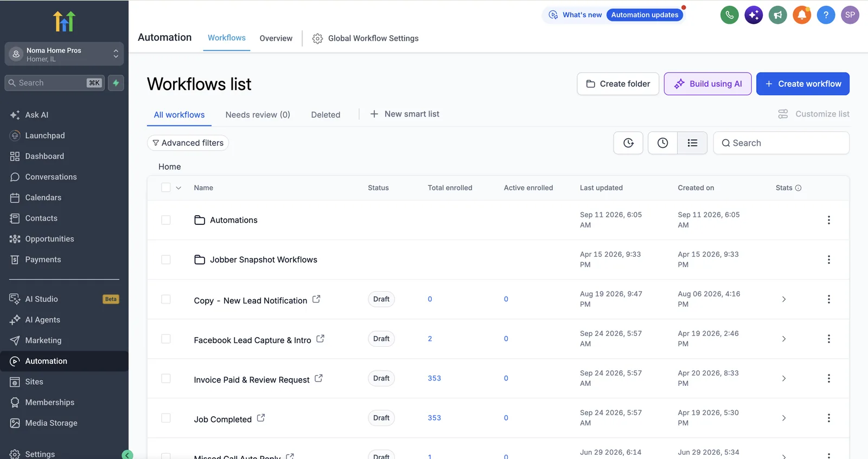Image resolution: width=868 pixels, height=459 pixels.
Task: Check the Copy - New Lead Notification checkbox
Action: point(166,299)
